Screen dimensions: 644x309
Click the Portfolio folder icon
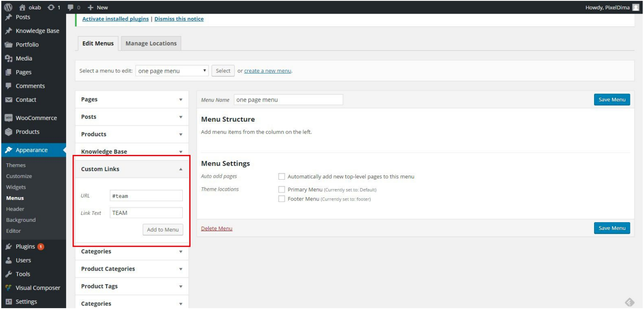click(8, 45)
